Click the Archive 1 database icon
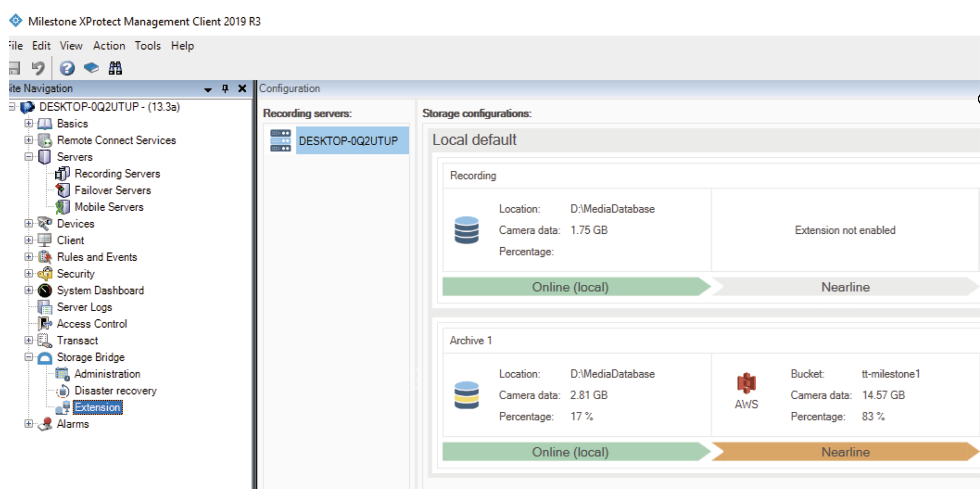Image resolution: width=980 pixels, height=489 pixels. (466, 395)
